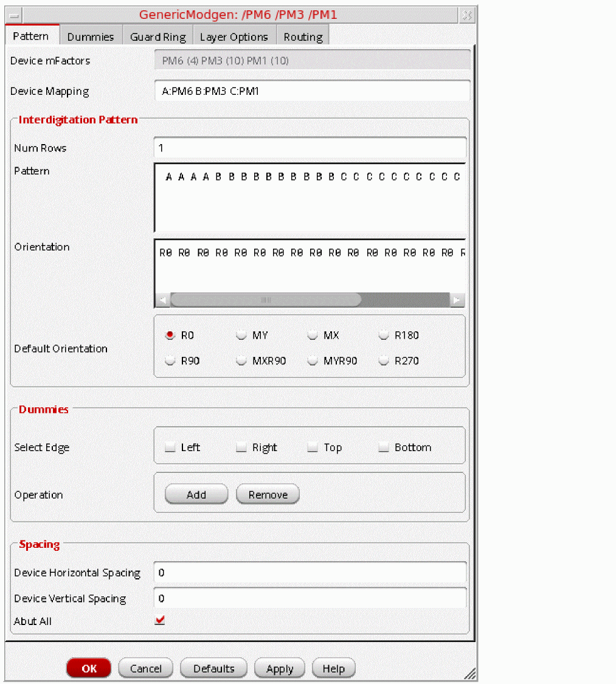Select the R270 default orientation

384,361
